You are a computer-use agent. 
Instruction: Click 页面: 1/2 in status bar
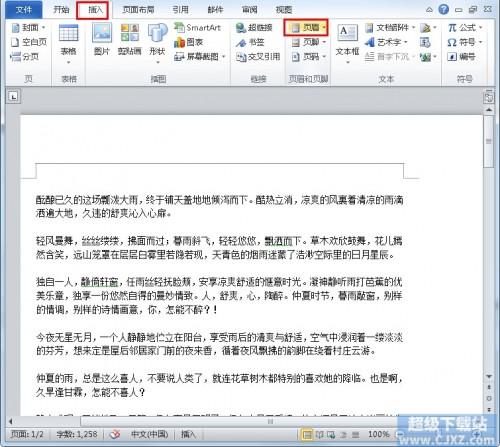click(27, 434)
